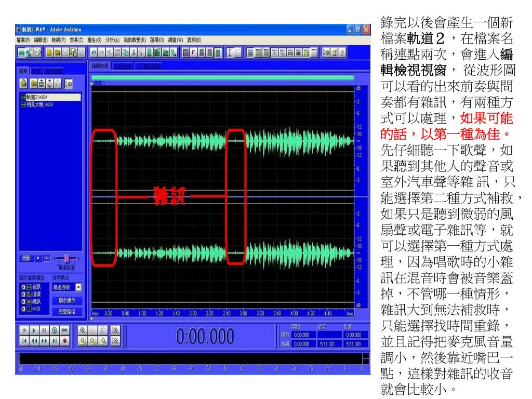Open the 編輯(E) menu
Image resolution: width=532 pixels, height=399 pixels.
point(41,40)
